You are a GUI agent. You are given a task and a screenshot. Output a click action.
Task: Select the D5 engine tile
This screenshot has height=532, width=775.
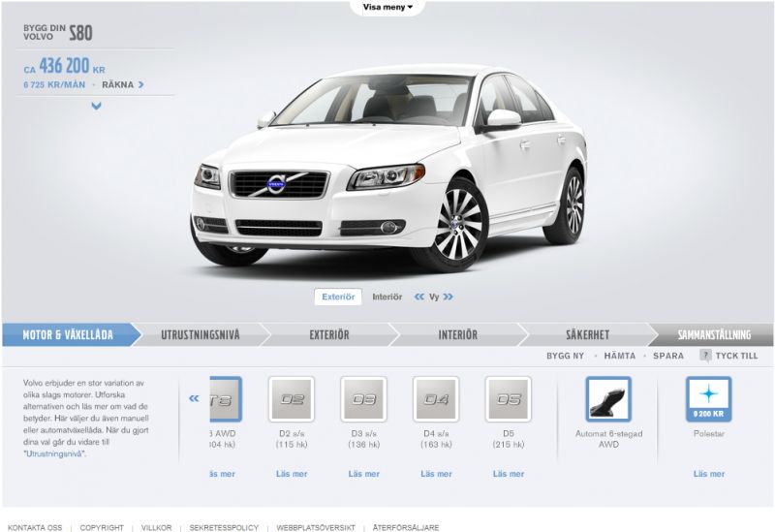click(508, 399)
